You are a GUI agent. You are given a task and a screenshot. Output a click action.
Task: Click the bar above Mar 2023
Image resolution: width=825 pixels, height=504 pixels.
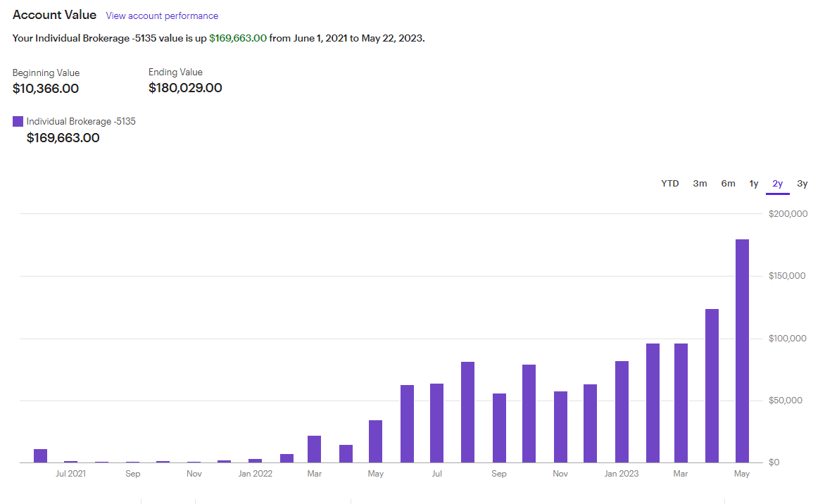point(681,403)
